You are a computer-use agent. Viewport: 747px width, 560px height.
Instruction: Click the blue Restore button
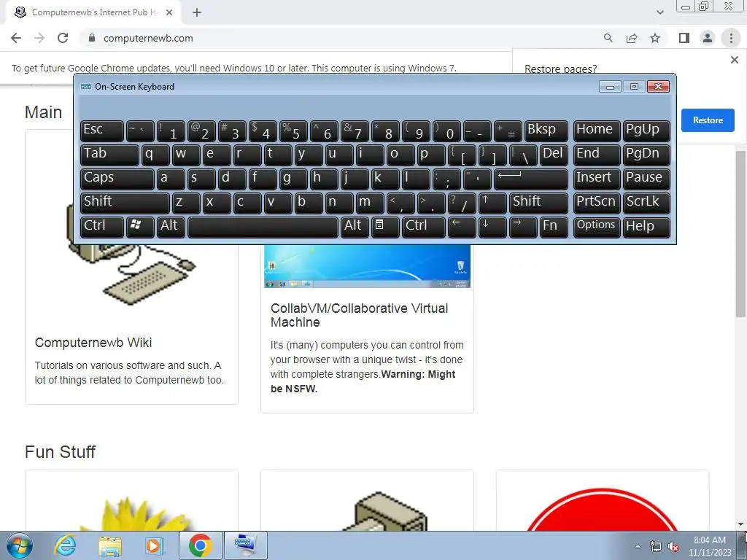[x=708, y=120]
